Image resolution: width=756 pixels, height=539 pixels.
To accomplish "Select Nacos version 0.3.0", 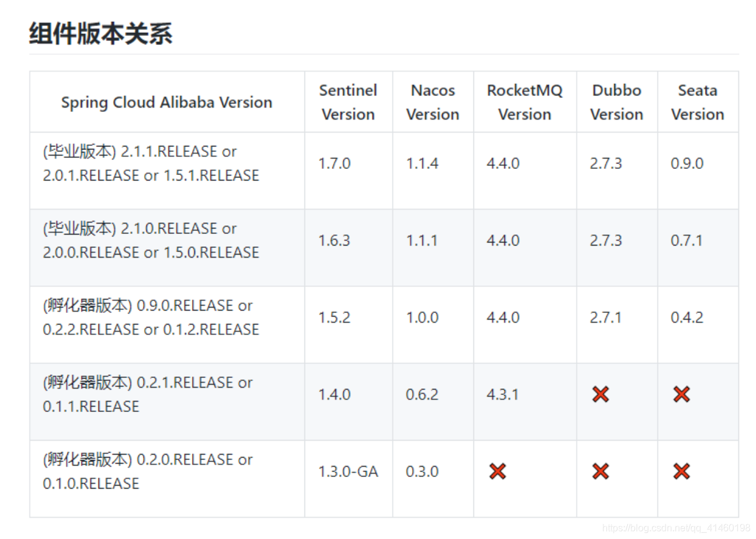I will pos(422,471).
